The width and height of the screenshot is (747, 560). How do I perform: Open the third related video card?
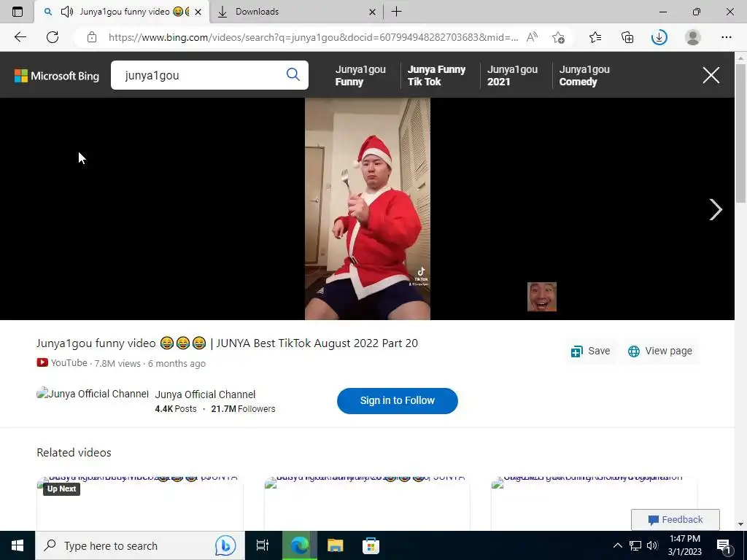click(x=594, y=503)
